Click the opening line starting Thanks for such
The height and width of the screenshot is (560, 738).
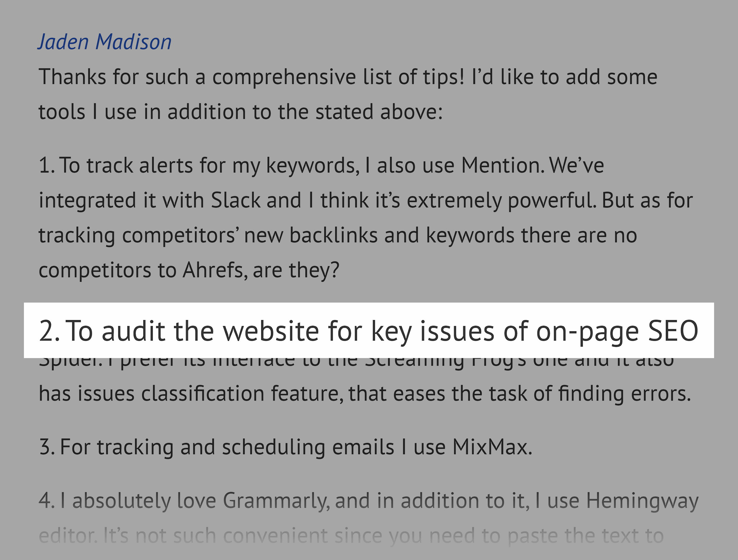click(x=348, y=77)
